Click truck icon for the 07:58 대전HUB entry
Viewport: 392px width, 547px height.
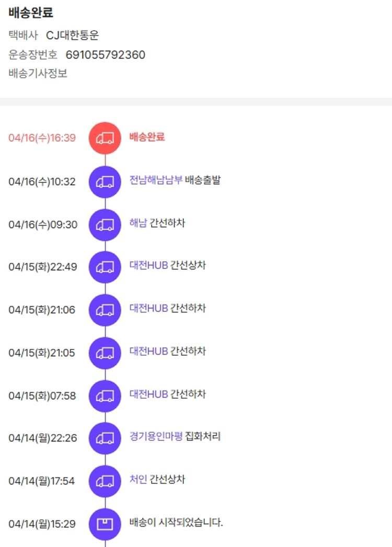[x=105, y=395]
